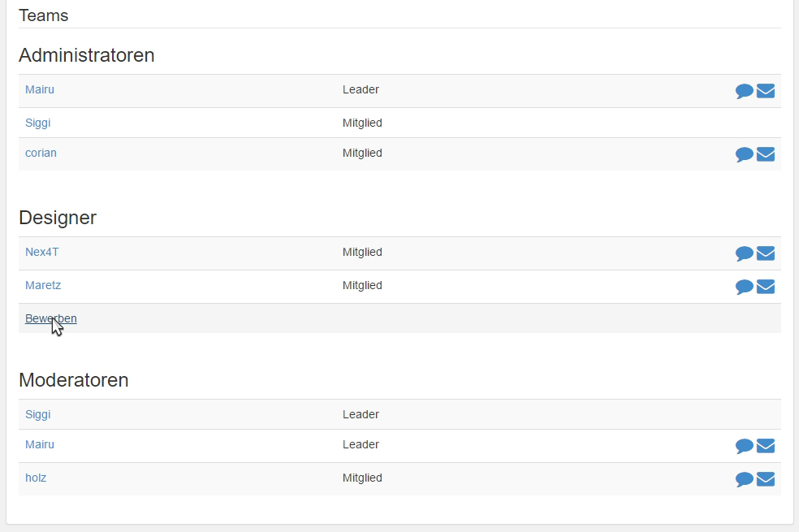The width and height of the screenshot is (799, 532).
Task: Send email to corian via envelope icon
Action: point(766,154)
